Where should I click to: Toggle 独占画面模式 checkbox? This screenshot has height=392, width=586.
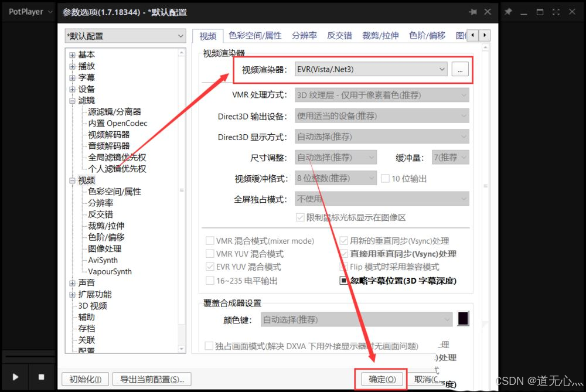click(209, 346)
